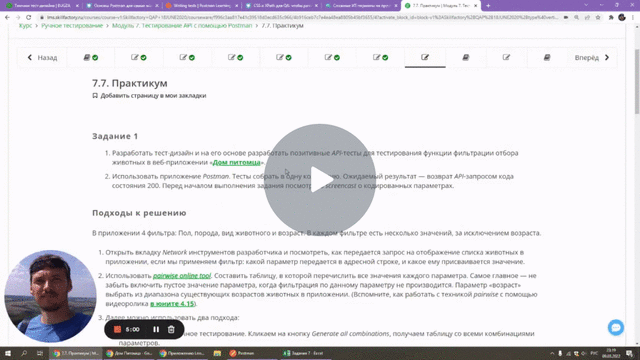Show hidden system tray icons chevron
This screenshot has width=640, height=360.
click(552, 353)
